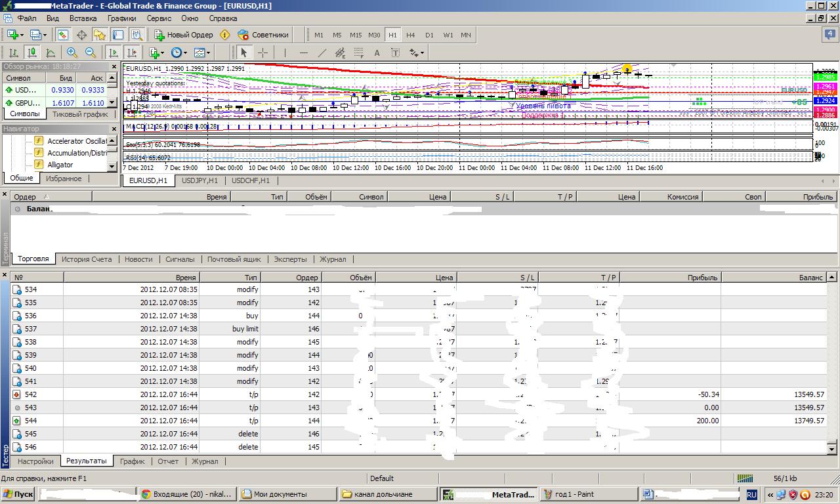
Task: Switch to the USDJPY,H1 chart tab
Action: click(199, 180)
